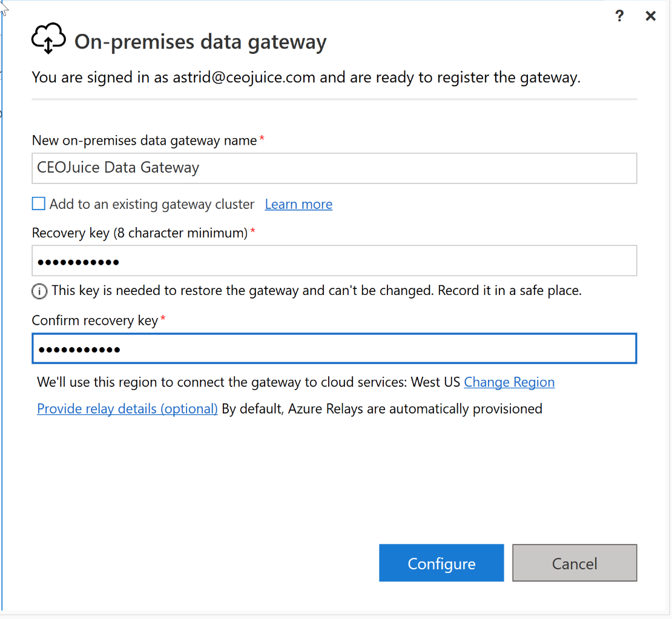Click the help question mark icon
Image resolution: width=672 pixels, height=619 pixels.
[x=619, y=16]
